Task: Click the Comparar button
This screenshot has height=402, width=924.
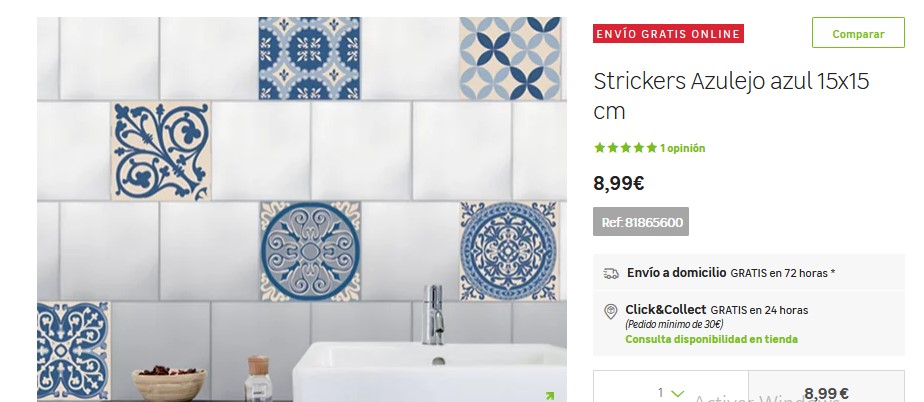Action: point(858,32)
